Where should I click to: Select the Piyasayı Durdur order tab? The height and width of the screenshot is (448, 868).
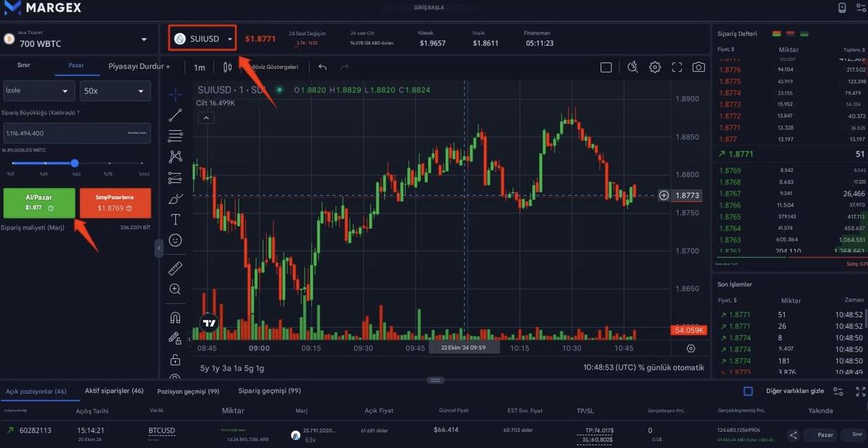[139, 66]
